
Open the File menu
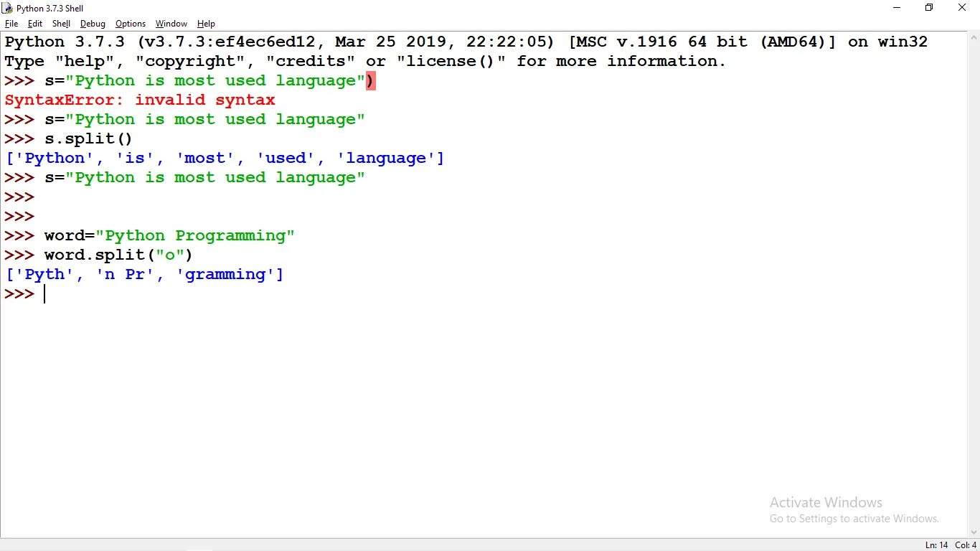click(x=11, y=24)
